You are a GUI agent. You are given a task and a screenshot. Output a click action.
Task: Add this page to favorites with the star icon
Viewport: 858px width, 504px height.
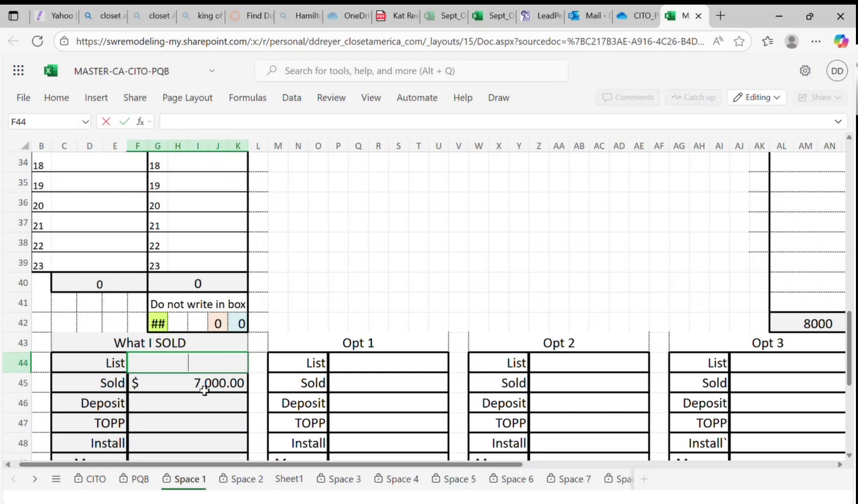click(x=739, y=41)
